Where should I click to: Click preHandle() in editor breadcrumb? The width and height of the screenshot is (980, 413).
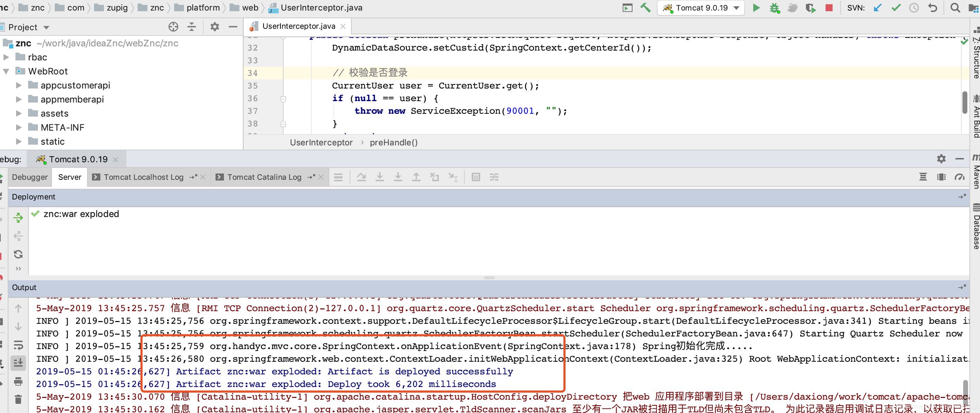393,142
